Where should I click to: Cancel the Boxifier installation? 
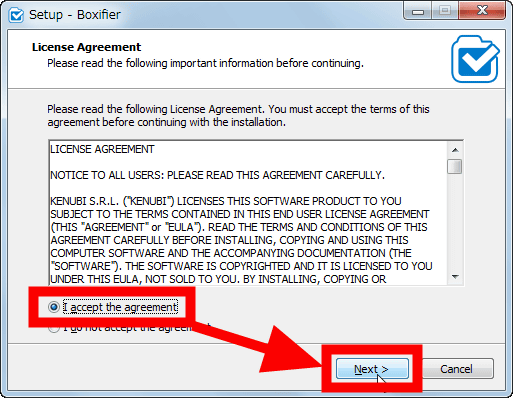456,369
